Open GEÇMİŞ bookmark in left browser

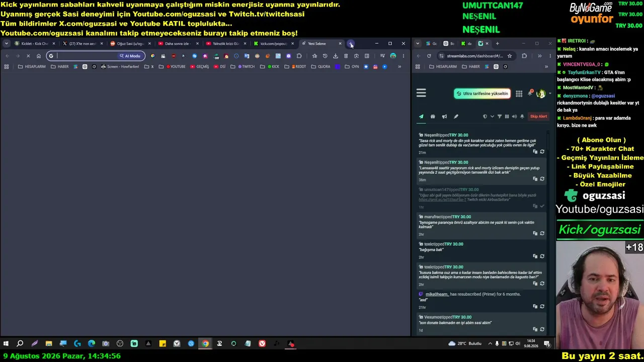coord(200,66)
